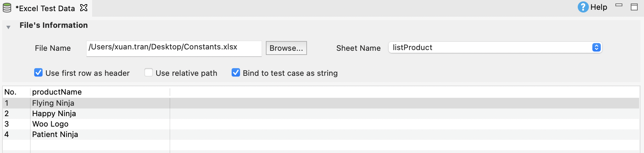
Task: Collapse the File's Information section
Action: (x=8, y=27)
